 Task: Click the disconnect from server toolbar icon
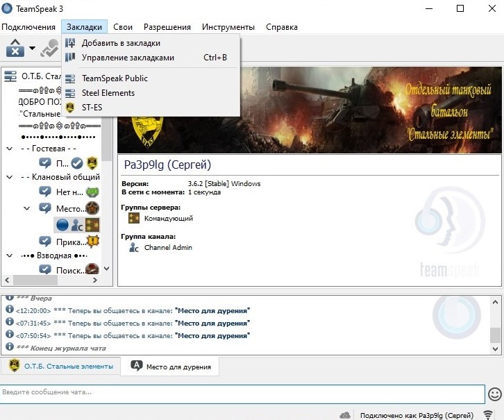click(15, 48)
